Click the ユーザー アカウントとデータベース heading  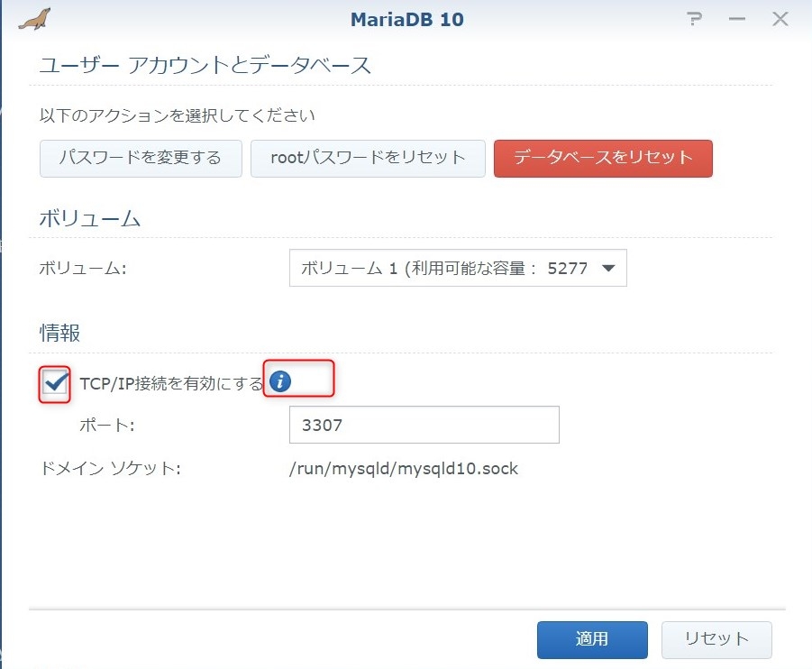coord(205,66)
